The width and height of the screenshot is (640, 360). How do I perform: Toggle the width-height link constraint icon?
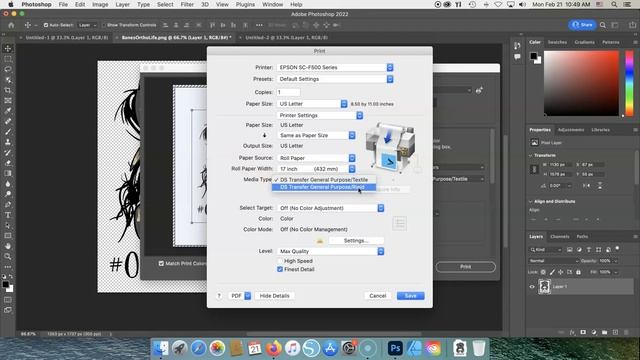pos(534,170)
